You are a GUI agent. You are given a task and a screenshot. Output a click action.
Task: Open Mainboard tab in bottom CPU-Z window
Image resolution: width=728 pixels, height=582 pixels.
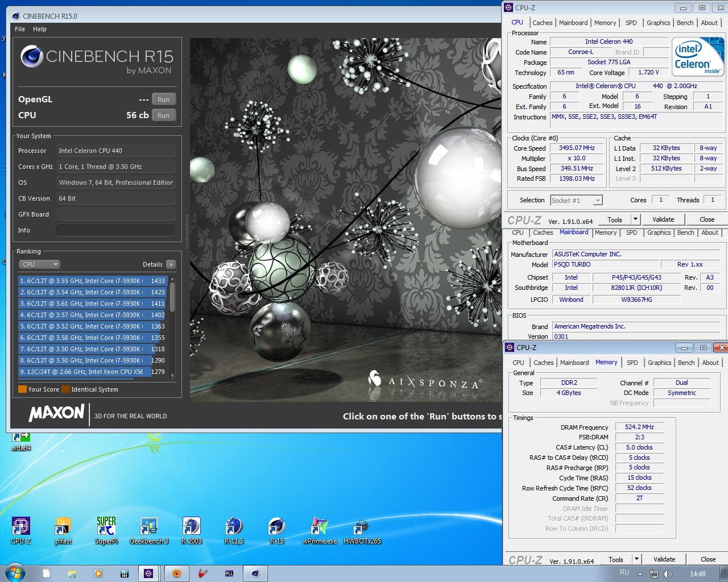574,363
